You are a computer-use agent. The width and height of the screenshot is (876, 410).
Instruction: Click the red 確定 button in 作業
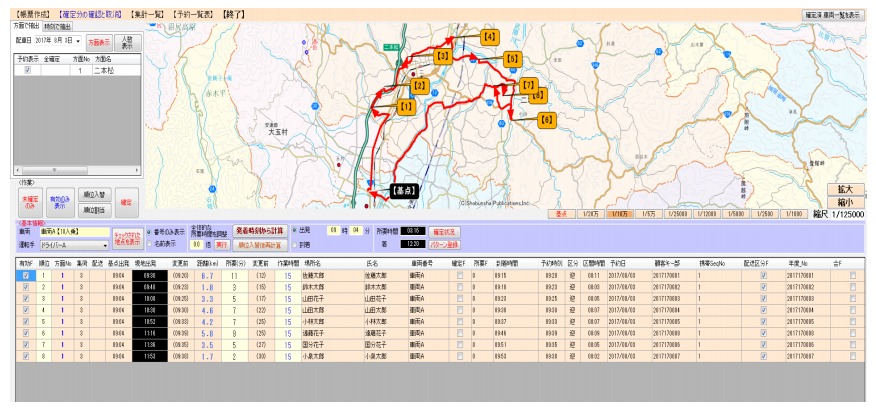(x=127, y=202)
